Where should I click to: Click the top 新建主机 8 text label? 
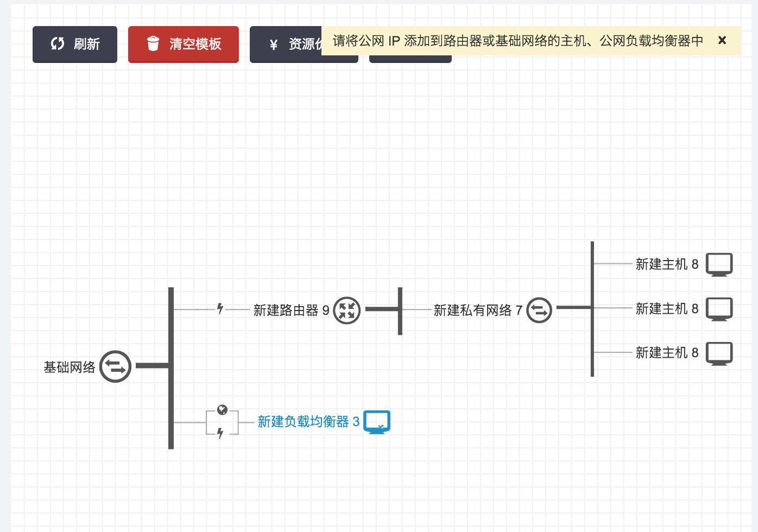(666, 264)
